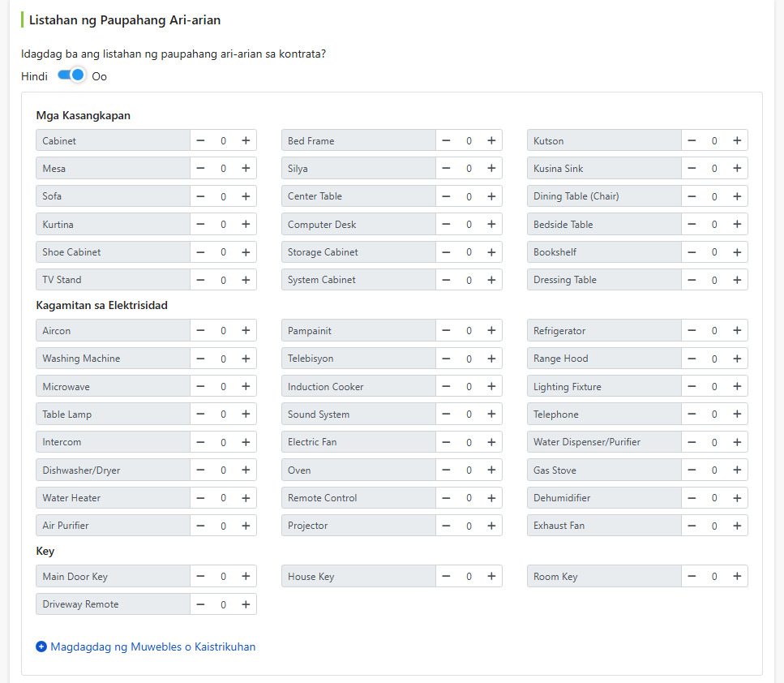Click plus icon for Aircon
784x683 pixels.
pos(246,330)
